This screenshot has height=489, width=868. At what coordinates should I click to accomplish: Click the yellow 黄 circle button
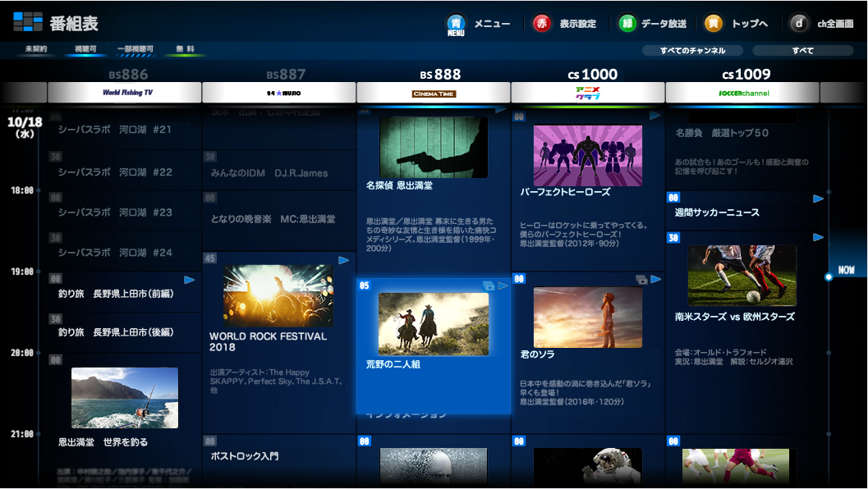click(713, 23)
